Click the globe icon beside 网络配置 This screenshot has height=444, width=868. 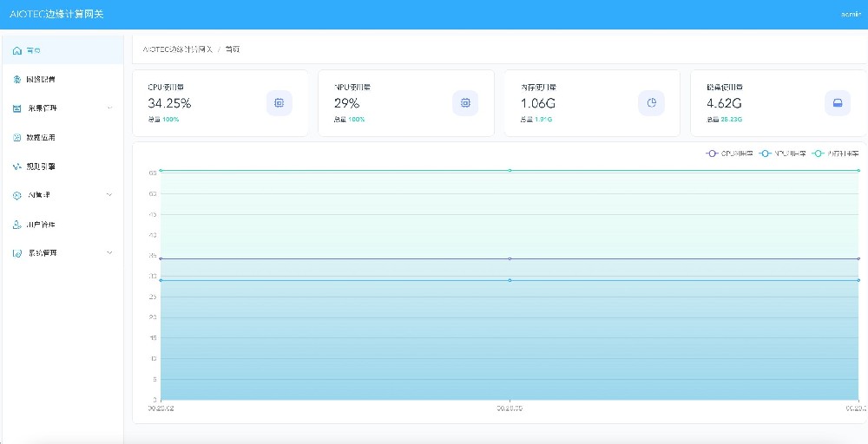[17, 80]
